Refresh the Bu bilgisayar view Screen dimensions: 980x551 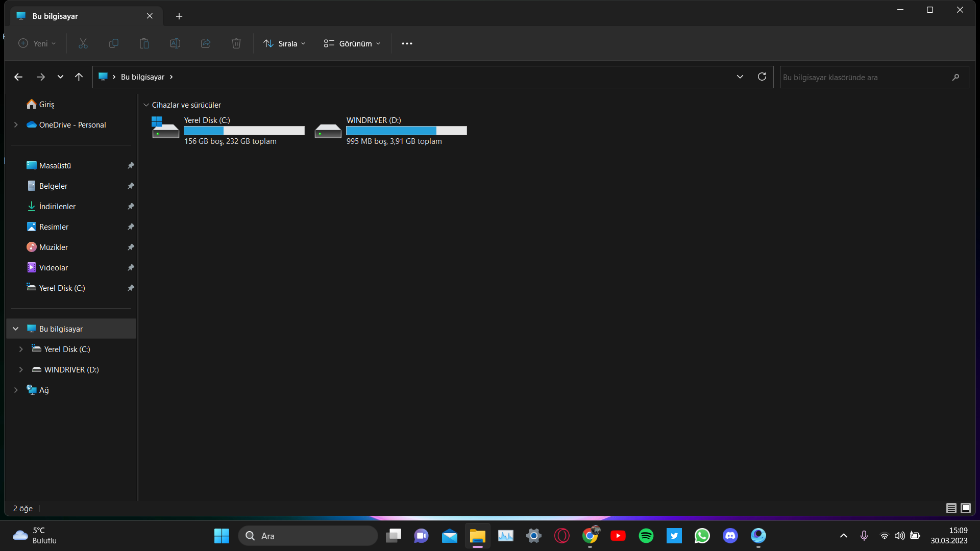(x=762, y=77)
